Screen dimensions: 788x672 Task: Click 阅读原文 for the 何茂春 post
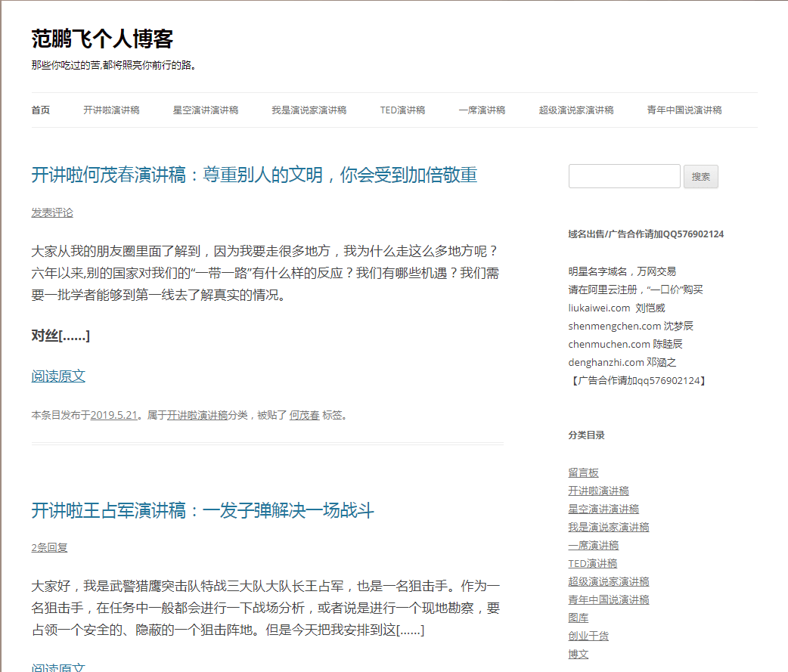58,376
